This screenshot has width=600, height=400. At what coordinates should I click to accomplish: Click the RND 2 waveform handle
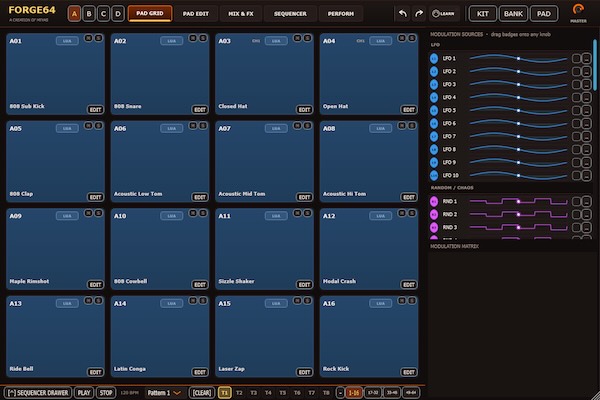[x=518, y=214]
